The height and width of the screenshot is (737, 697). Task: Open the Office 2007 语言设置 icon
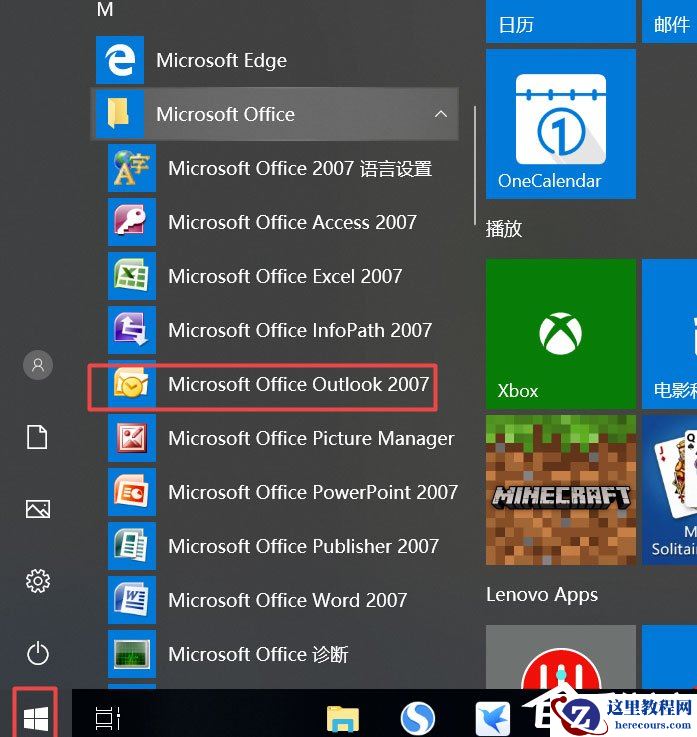point(132,168)
